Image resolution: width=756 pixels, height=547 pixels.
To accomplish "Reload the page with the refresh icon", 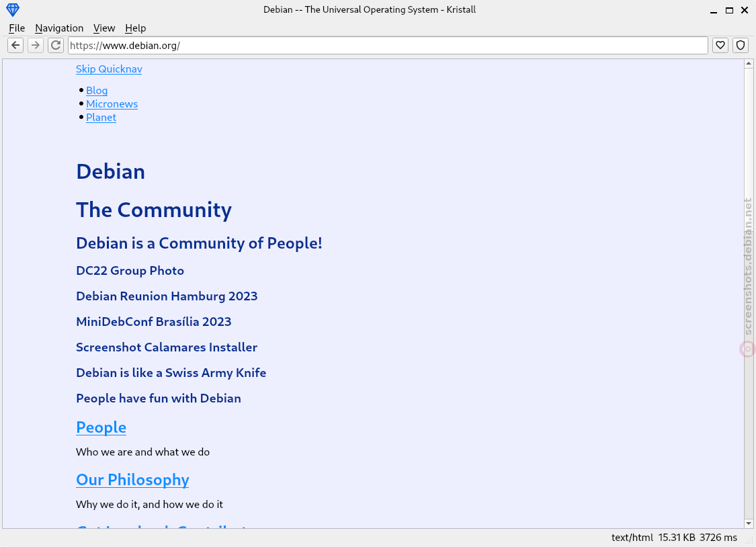I will (56, 45).
